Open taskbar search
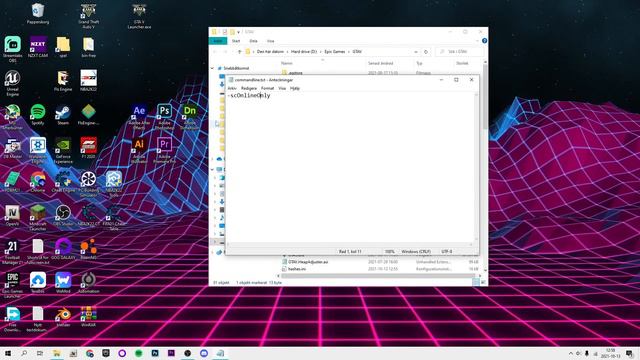640x360 pixels. (24, 353)
